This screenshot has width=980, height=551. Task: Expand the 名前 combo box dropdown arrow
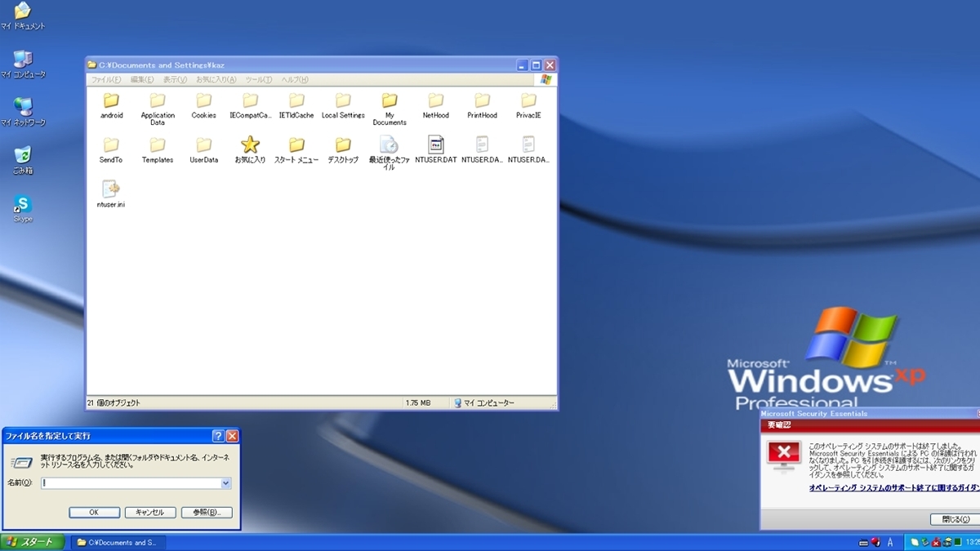tap(225, 483)
